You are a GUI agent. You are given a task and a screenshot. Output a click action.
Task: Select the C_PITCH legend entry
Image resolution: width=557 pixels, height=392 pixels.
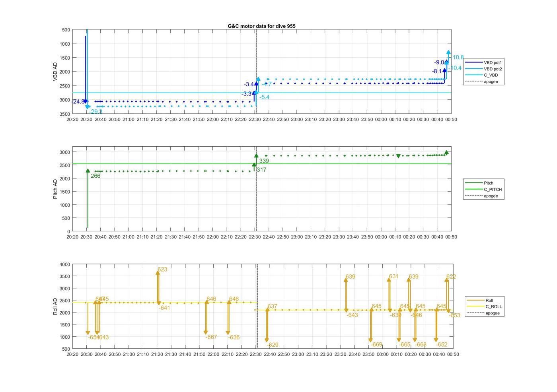(483, 189)
